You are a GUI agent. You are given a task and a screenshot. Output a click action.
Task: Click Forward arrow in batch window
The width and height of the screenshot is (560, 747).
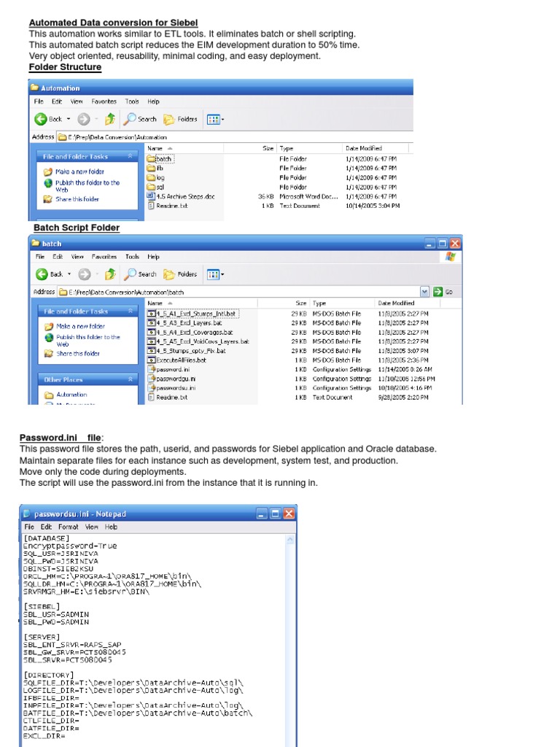tap(85, 274)
